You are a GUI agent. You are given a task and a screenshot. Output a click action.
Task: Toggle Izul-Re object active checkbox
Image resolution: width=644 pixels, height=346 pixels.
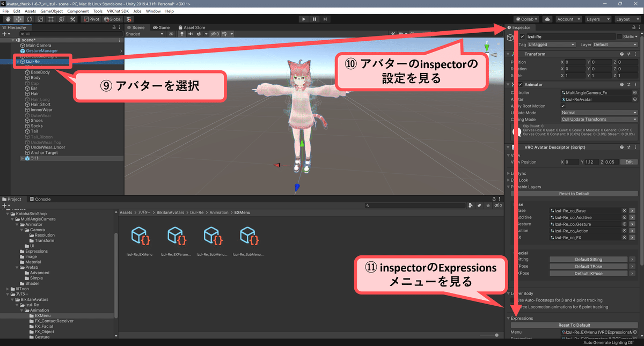(522, 36)
